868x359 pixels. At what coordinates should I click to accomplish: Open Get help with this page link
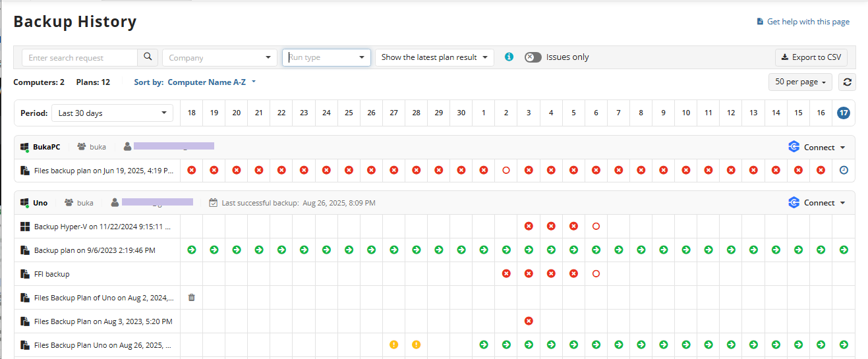coord(807,22)
